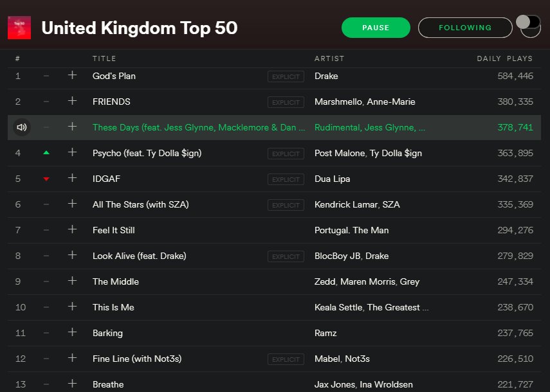Add God's Plan to library with plus icon
Viewport: 550px width, 392px height.
point(72,76)
